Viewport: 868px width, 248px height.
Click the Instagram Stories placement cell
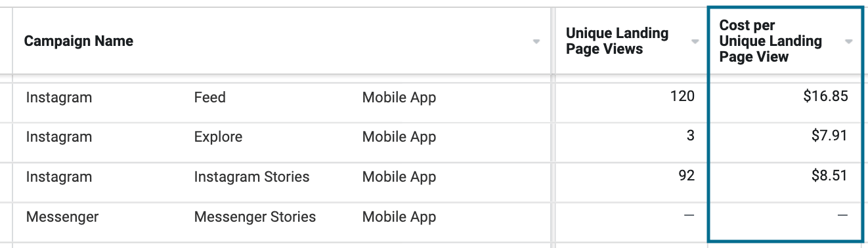(x=252, y=177)
